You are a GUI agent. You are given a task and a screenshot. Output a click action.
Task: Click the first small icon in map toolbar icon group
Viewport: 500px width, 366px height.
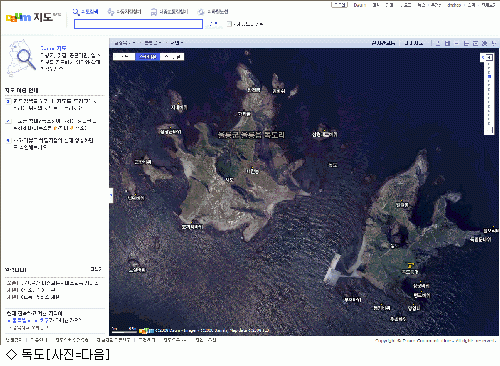click(x=438, y=43)
